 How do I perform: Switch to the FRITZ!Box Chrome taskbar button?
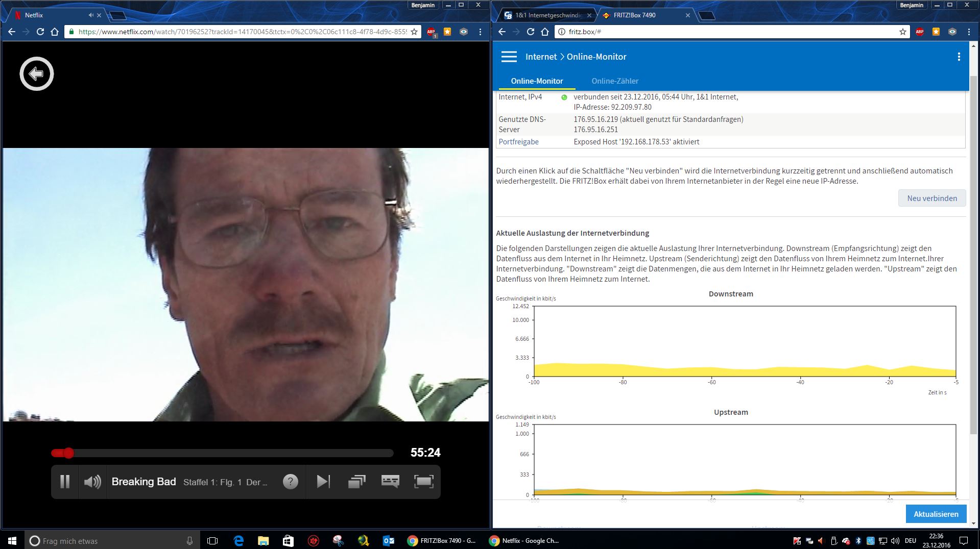pos(442,541)
